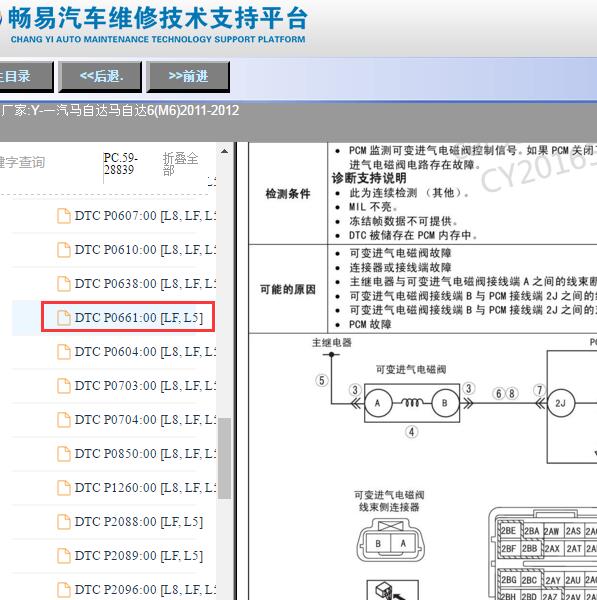This screenshot has height=600, width=597.
Task: Click document icon beside DTC P2096:00
Action: point(64,590)
